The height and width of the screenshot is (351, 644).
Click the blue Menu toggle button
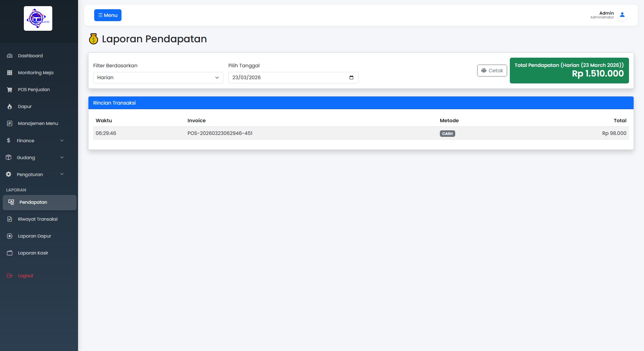[x=108, y=15]
